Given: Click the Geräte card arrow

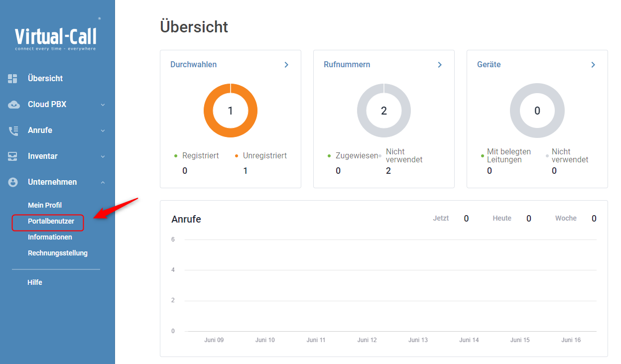Looking at the screenshot, I should tap(593, 65).
